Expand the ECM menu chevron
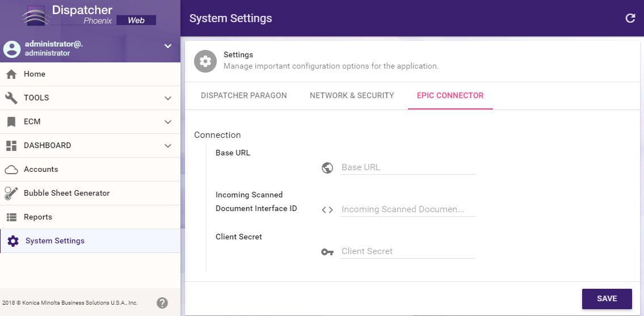Image resolution: width=644 pixels, height=316 pixels. point(167,122)
